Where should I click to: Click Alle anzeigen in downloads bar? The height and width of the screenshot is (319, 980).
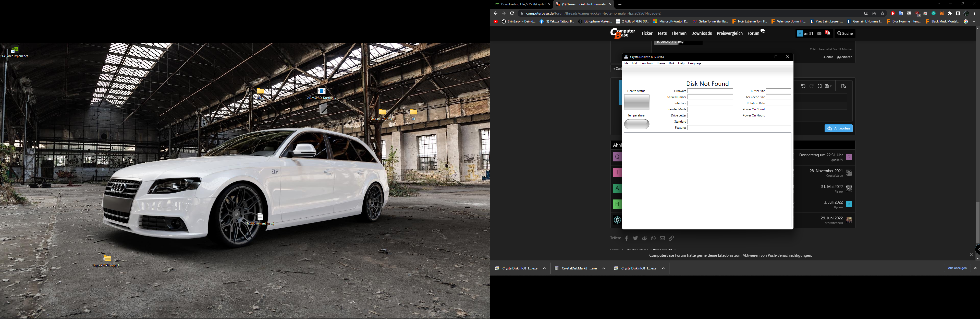point(957,268)
